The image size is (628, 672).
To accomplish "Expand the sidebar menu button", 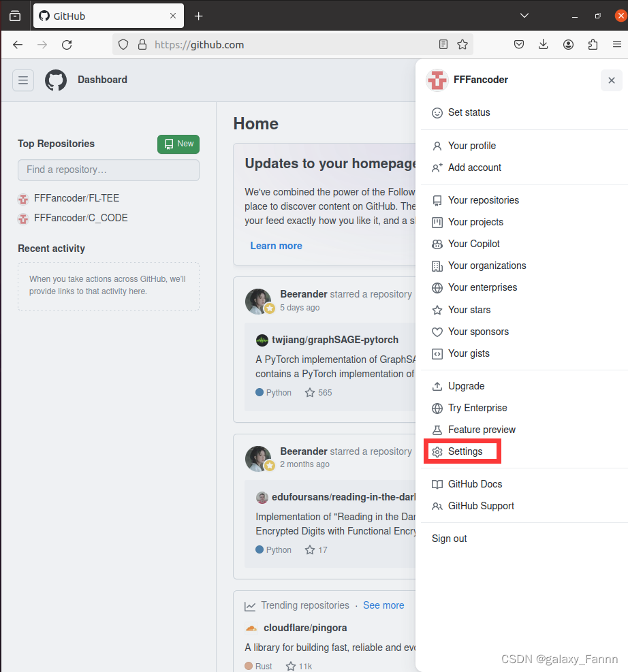I will pos(23,80).
